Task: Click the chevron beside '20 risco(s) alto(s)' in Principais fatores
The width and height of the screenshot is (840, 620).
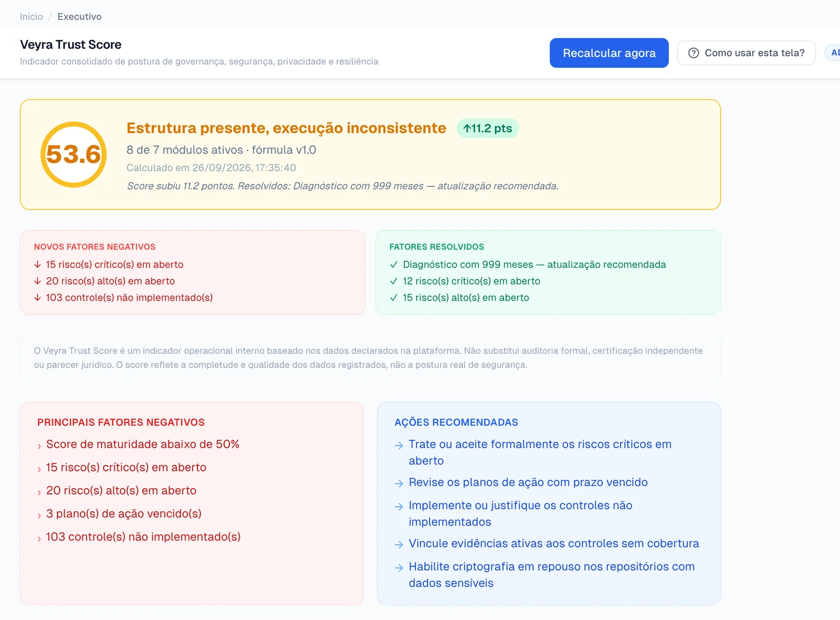Action: [39, 492]
